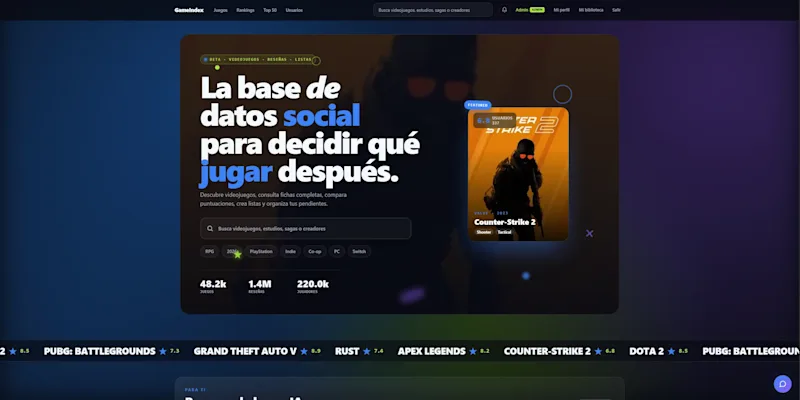
Task: Open Grand Theft Auto V in ticker
Action: pyautogui.click(x=245, y=351)
